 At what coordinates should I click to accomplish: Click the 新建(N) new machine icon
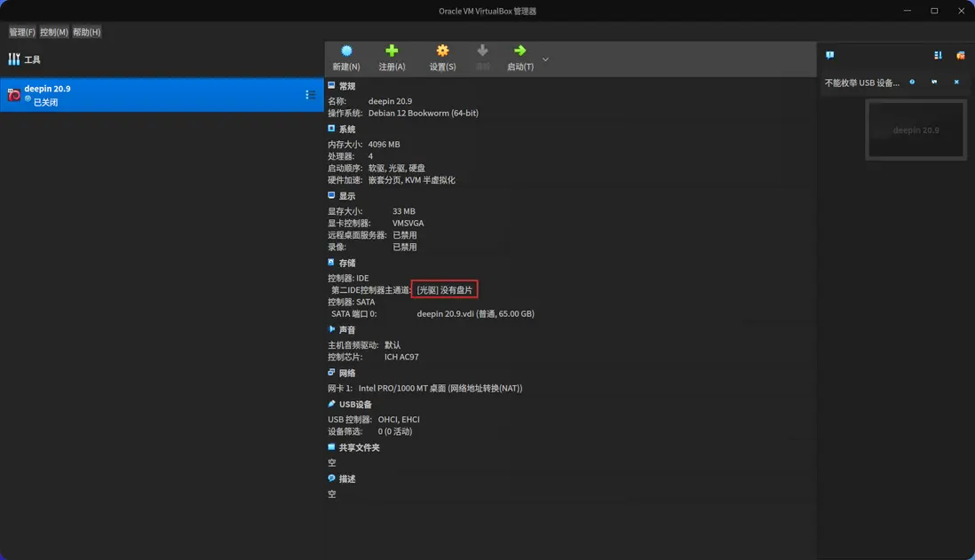click(x=346, y=51)
